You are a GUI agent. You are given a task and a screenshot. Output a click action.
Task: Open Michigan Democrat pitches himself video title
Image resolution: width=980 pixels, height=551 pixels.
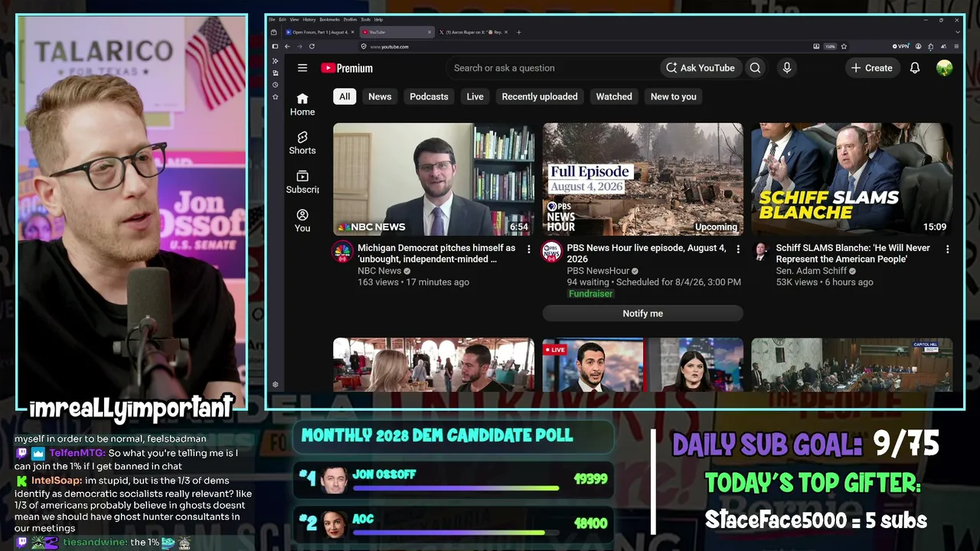click(436, 253)
